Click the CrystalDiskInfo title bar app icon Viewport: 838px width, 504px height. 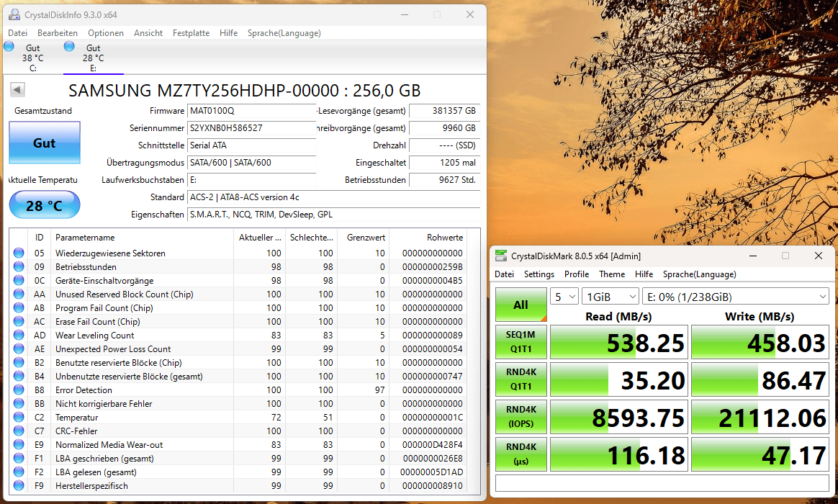[14, 14]
